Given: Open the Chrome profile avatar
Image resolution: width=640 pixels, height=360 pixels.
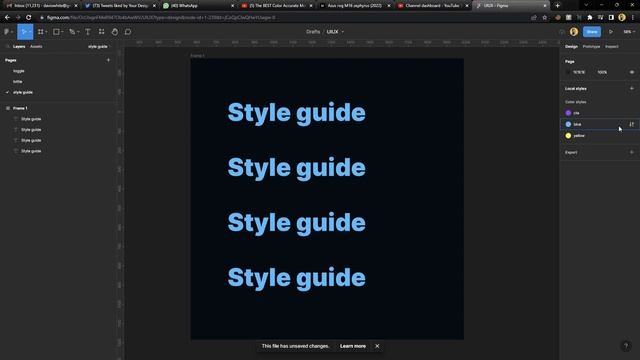Looking at the screenshot, I should point(622,18).
